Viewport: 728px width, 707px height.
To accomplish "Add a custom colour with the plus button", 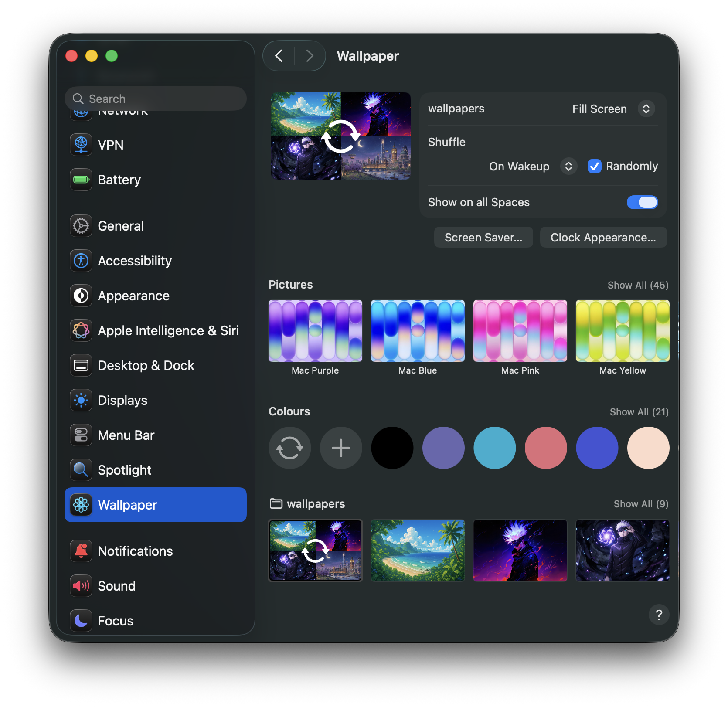I will [x=341, y=448].
